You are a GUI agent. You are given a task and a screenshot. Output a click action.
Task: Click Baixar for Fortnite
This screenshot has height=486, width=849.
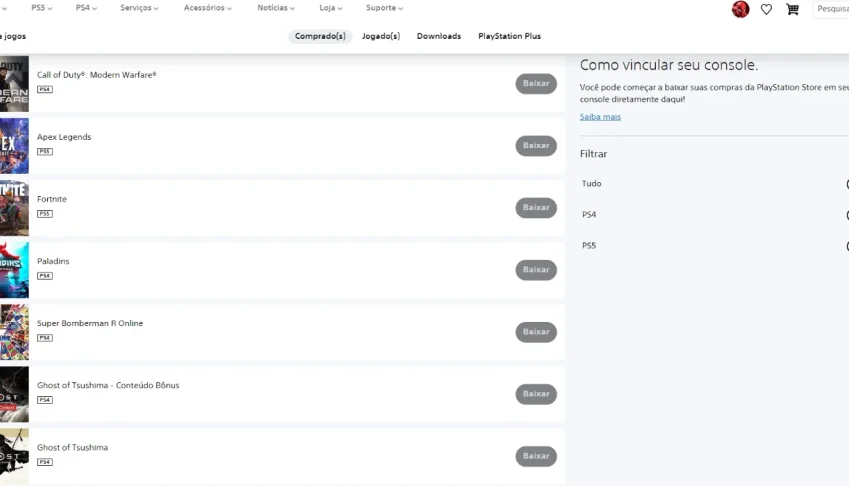click(x=536, y=208)
